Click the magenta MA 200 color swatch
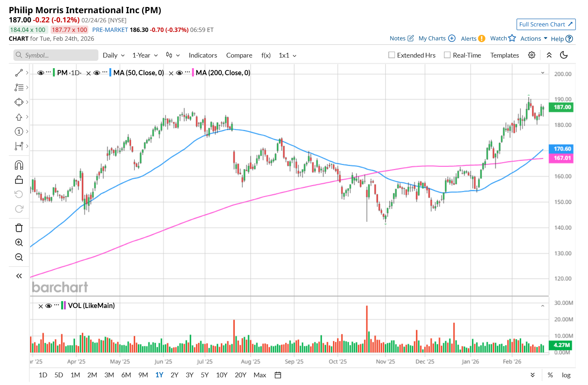The width and height of the screenshot is (588, 385). click(x=193, y=73)
